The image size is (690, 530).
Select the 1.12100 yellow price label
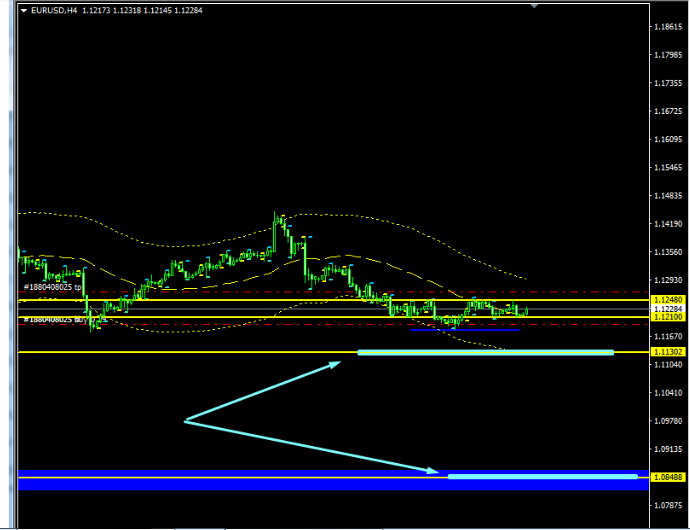coord(667,318)
